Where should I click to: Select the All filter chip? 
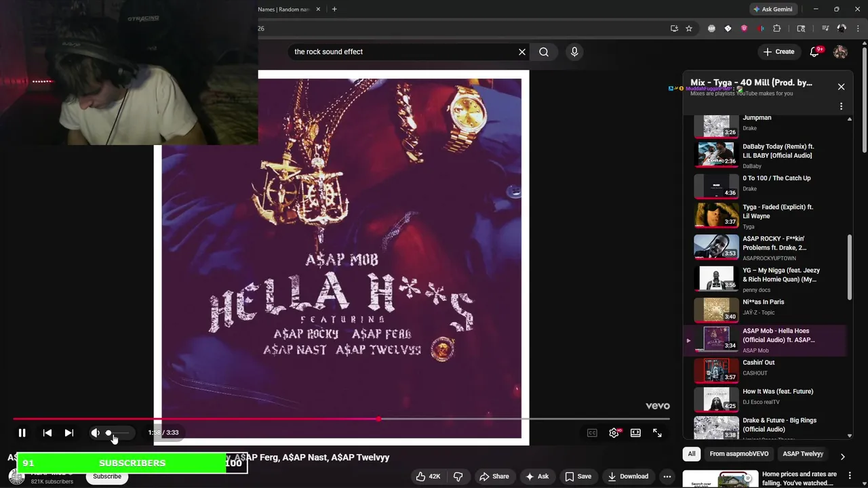tap(692, 454)
